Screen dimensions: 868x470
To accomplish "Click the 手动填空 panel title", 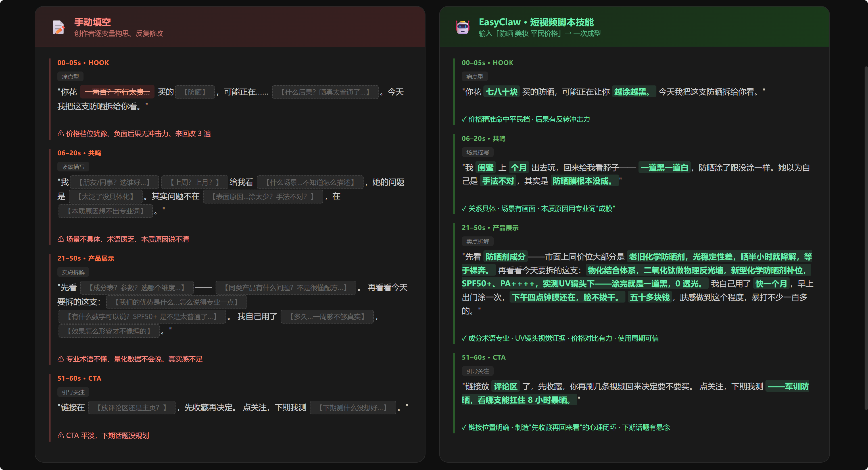I will pyautogui.click(x=93, y=22).
